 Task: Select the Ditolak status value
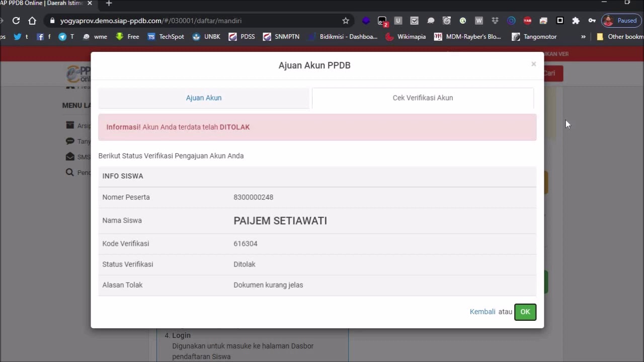point(245,264)
